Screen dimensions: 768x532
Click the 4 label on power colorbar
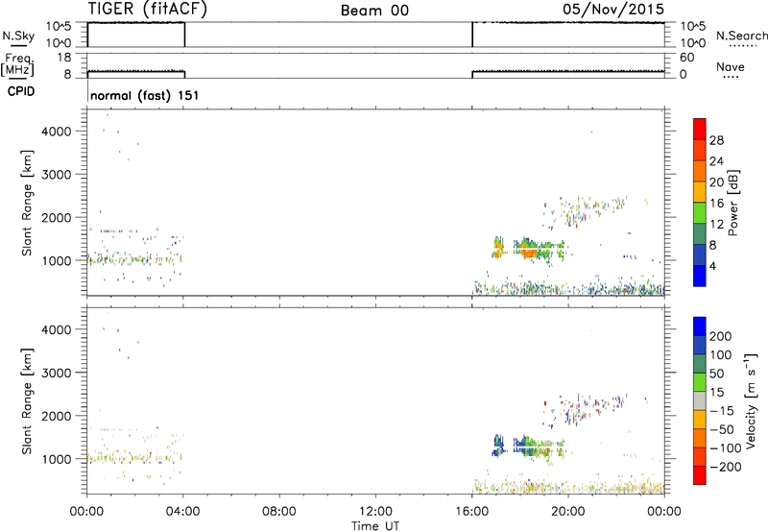coord(713,266)
